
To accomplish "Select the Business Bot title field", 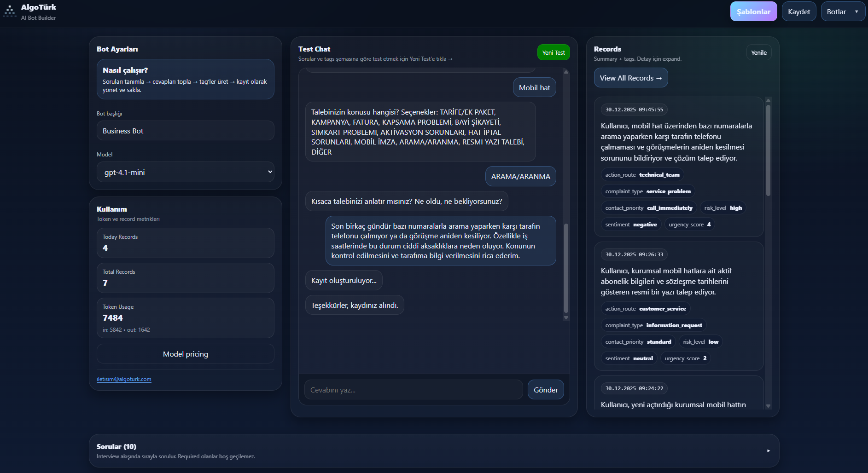I will tap(185, 130).
